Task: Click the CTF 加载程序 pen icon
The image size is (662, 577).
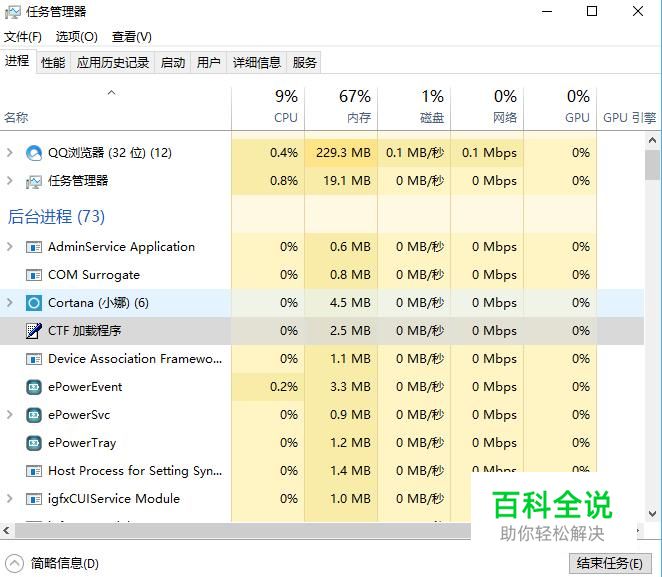Action: [x=34, y=331]
